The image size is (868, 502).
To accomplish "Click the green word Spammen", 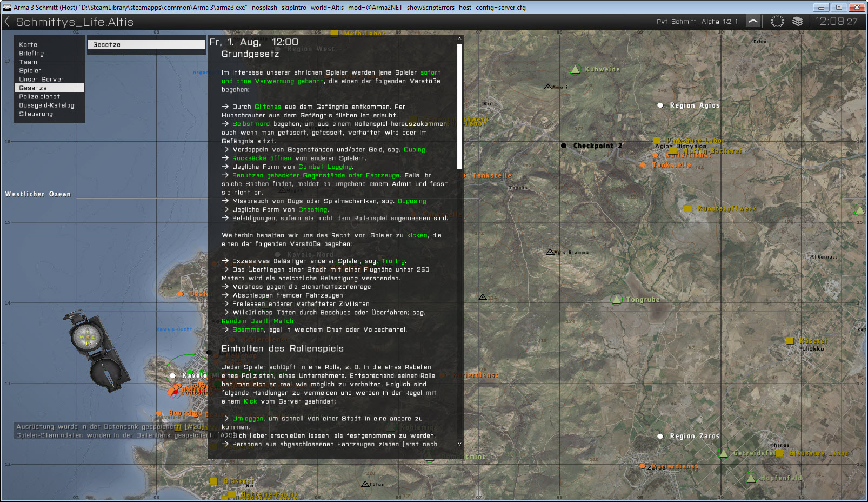I will point(248,330).
